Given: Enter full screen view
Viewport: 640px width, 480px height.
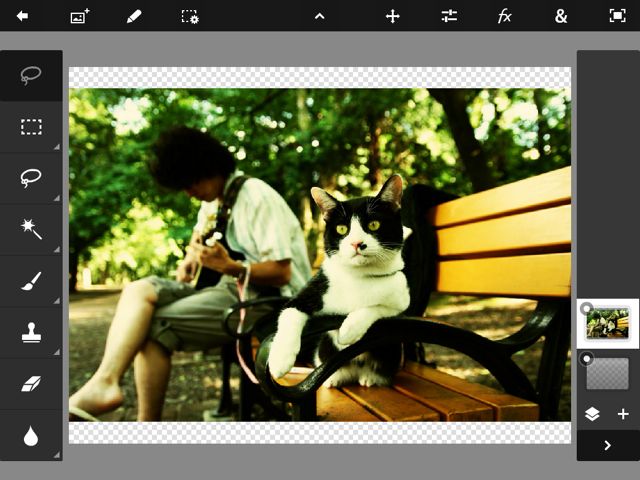Looking at the screenshot, I should 617,16.
